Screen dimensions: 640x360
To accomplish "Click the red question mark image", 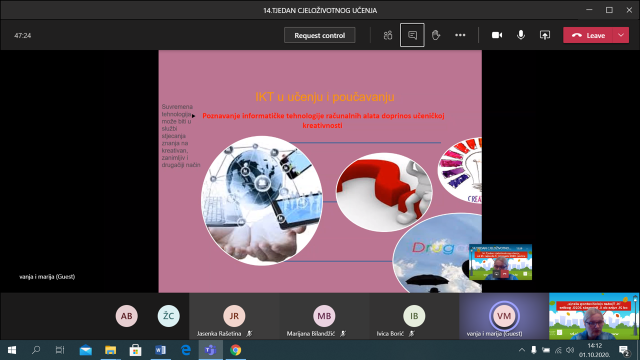I will 384,192.
